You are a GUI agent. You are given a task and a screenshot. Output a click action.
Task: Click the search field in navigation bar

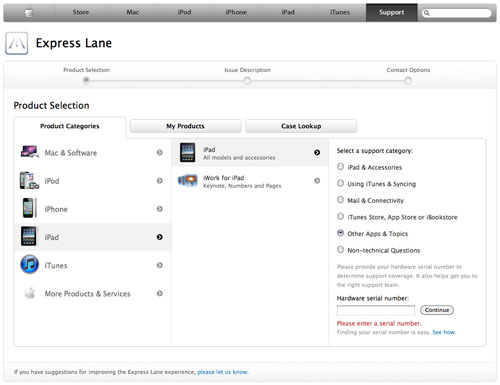tap(456, 13)
